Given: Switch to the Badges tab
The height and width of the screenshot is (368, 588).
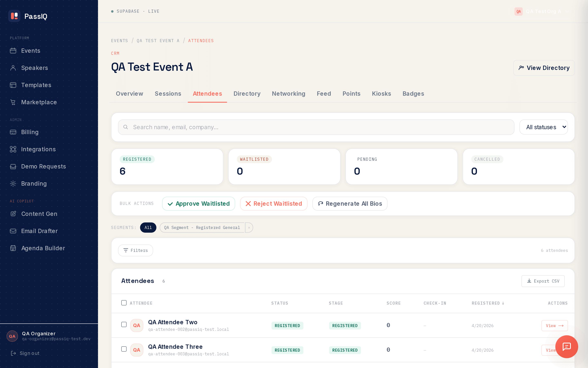Looking at the screenshot, I should (x=413, y=94).
